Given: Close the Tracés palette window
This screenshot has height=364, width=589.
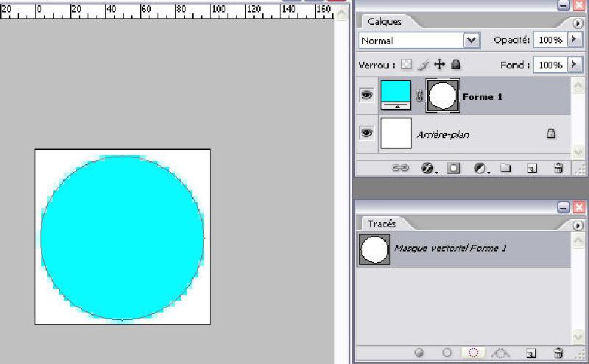Looking at the screenshot, I should pyautogui.click(x=579, y=207).
